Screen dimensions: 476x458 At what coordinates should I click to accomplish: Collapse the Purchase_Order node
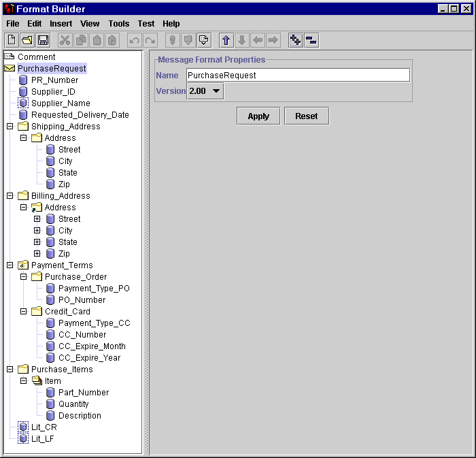pyautogui.click(x=23, y=277)
